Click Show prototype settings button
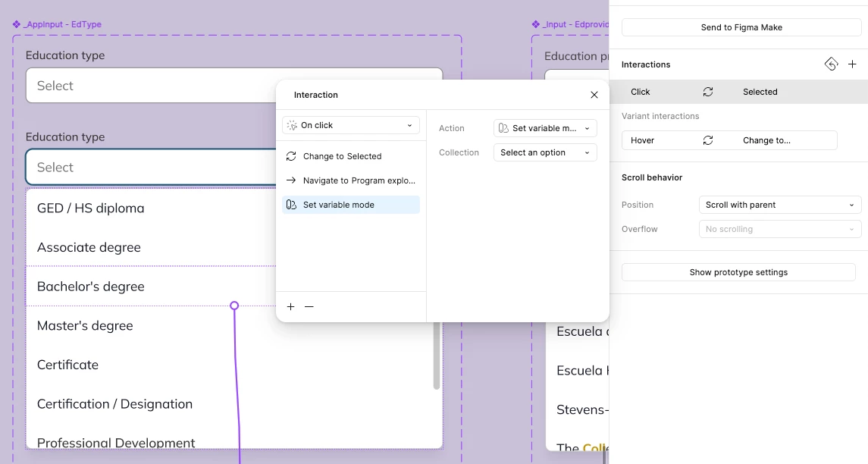This screenshot has height=464, width=868. 738,272
